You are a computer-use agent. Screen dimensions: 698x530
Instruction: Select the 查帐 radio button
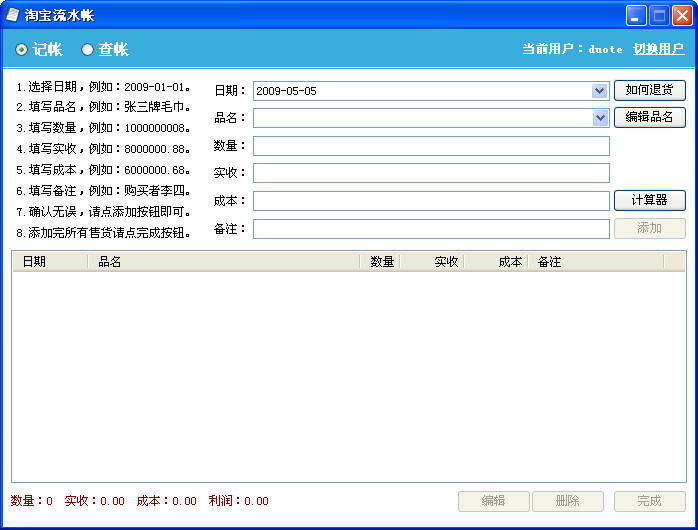tap(88, 50)
